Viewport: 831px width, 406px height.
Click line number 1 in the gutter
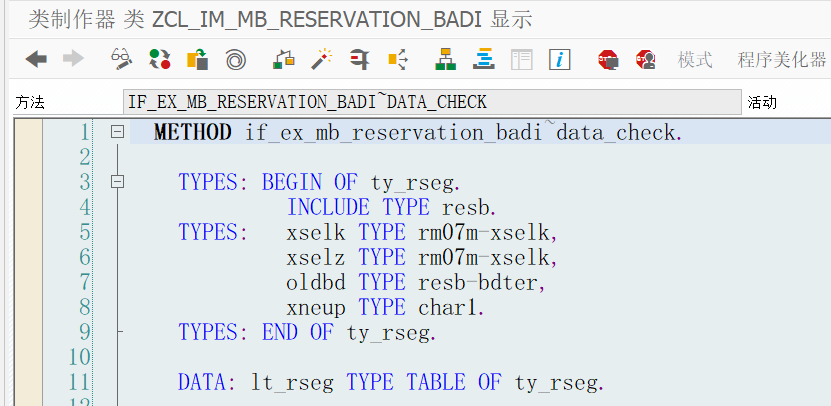click(x=85, y=132)
